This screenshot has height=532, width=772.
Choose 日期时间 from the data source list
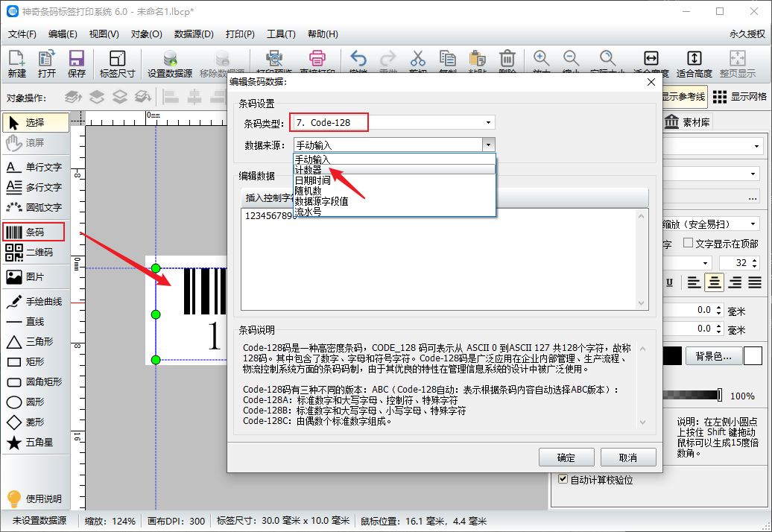click(394, 180)
